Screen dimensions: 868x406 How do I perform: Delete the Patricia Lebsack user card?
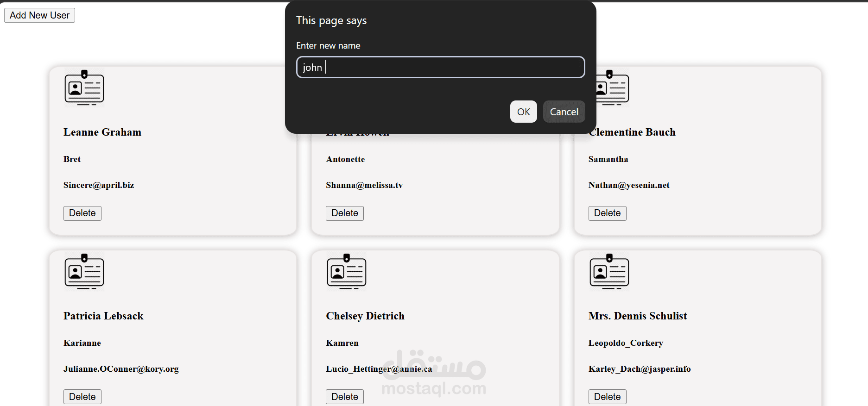82,397
